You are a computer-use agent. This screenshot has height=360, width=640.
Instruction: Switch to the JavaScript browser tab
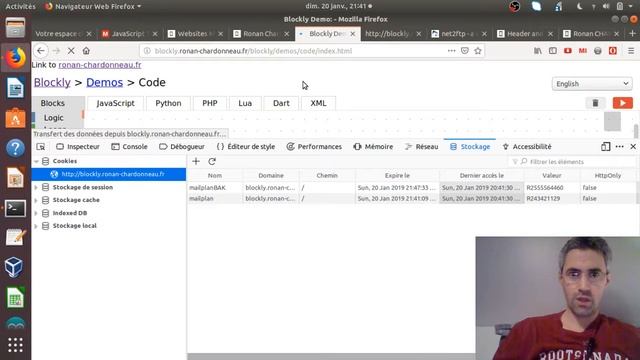click(x=128, y=34)
